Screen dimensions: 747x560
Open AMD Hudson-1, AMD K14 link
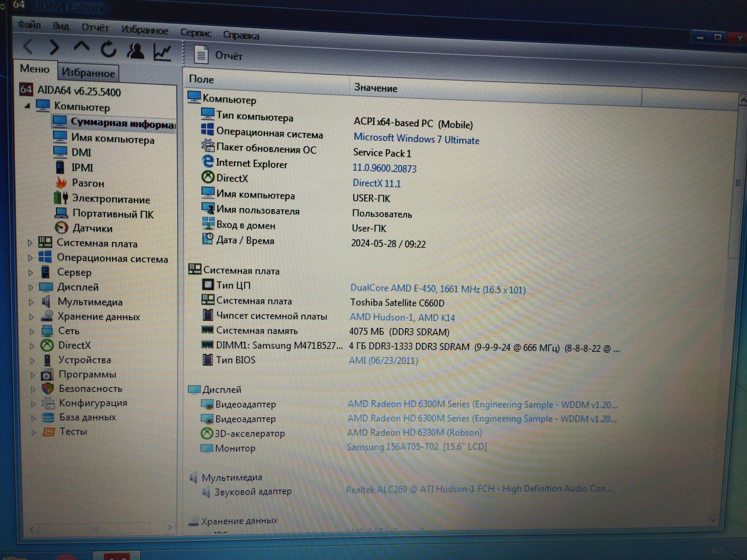(402, 317)
